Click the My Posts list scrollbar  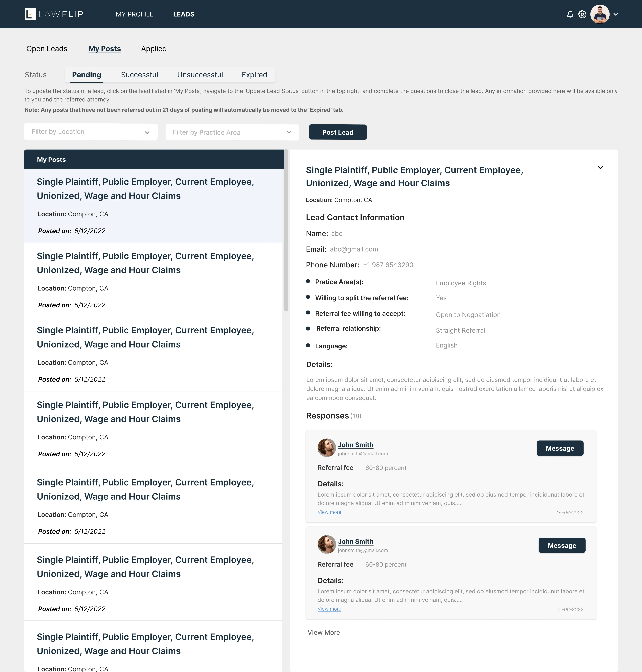point(286,230)
